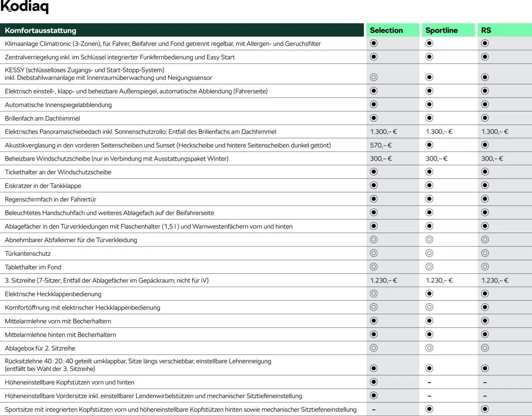Click Elektrische Heckklappenbedienung circle under Selection
The image size is (532, 416).
pyautogui.click(x=374, y=294)
